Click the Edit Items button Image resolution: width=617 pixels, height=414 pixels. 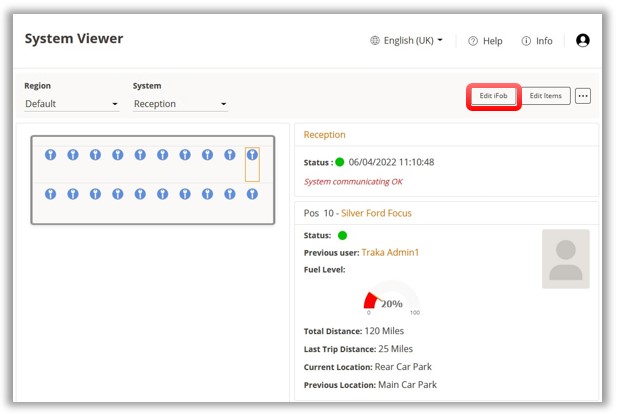pos(546,96)
